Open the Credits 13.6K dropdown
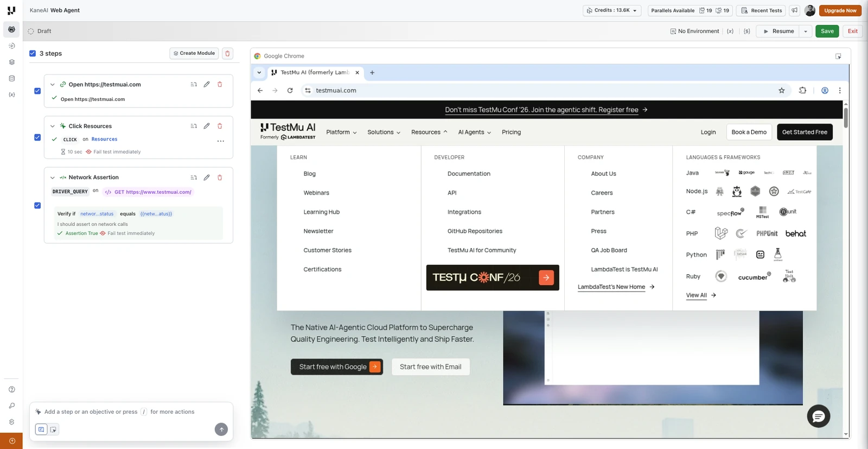Image resolution: width=868 pixels, height=449 pixels. (612, 10)
